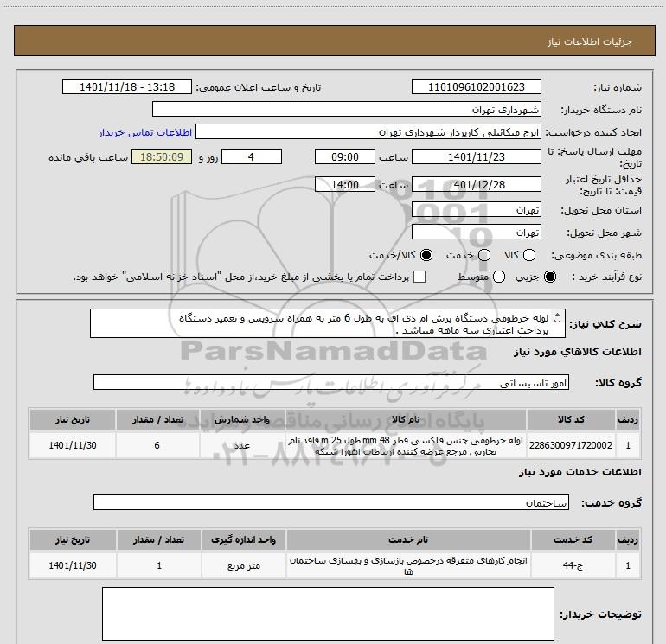Click the requester field ایرج میکائیلی

tap(368, 131)
